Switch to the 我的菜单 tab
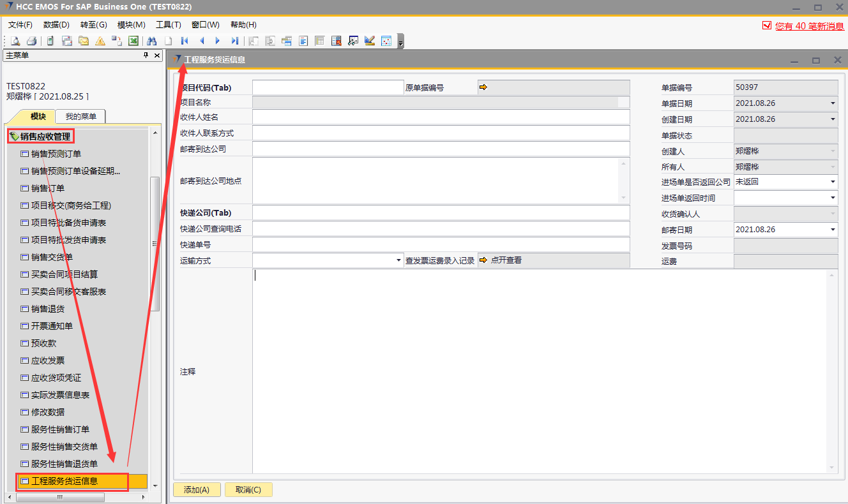The height and width of the screenshot is (504, 848). click(80, 116)
